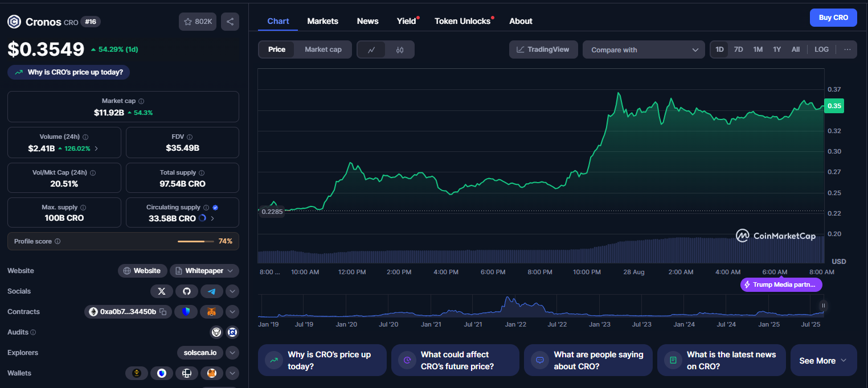Switch to the Markets tab
The height and width of the screenshot is (388, 868).
323,21
